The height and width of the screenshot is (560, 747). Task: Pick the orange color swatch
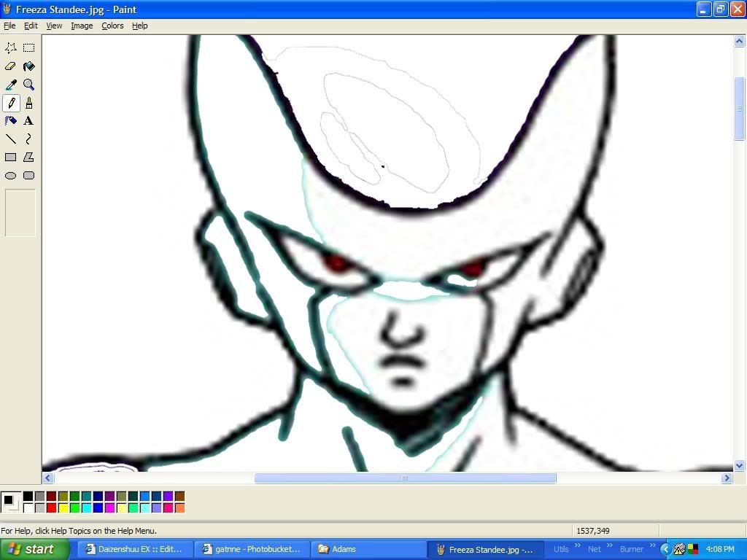point(179,508)
